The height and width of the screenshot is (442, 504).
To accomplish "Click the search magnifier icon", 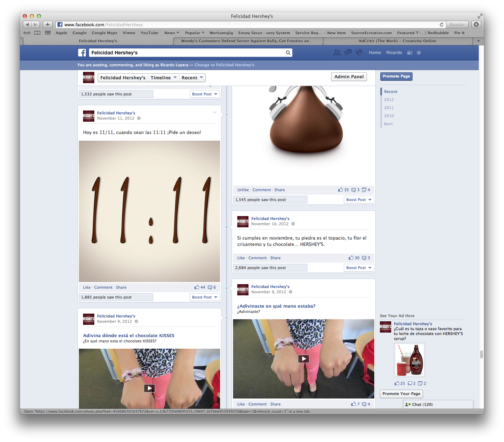I will [x=288, y=53].
